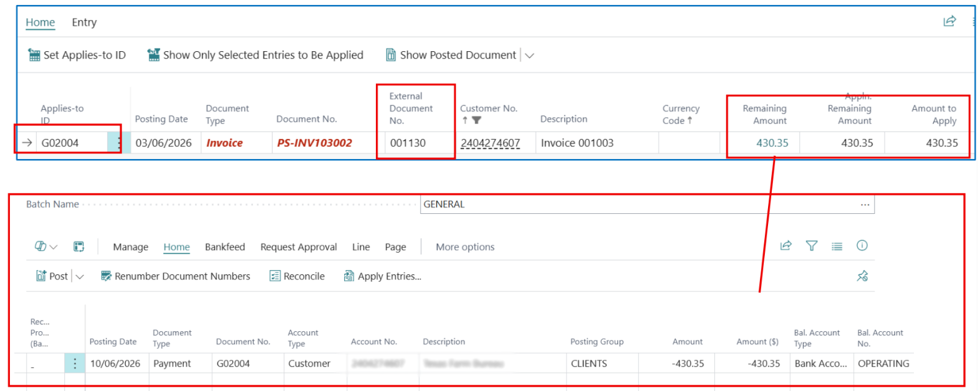This screenshot has height=391, width=980.
Task: Click the journal share icon
Action: [x=786, y=246]
